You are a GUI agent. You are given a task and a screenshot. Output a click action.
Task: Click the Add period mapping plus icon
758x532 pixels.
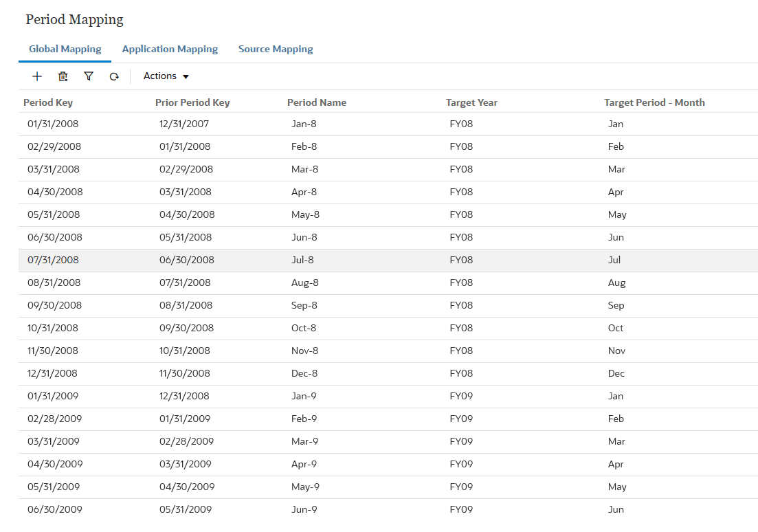click(x=37, y=76)
